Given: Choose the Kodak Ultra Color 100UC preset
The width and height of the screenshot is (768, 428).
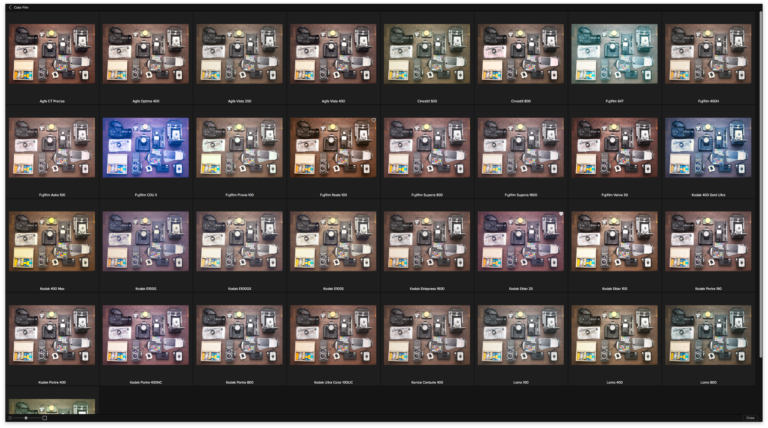Looking at the screenshot, I should point(333,335).
